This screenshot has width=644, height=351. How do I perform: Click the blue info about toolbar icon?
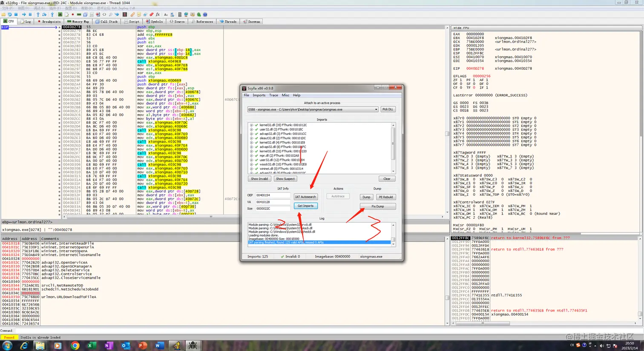pos(205,14)
